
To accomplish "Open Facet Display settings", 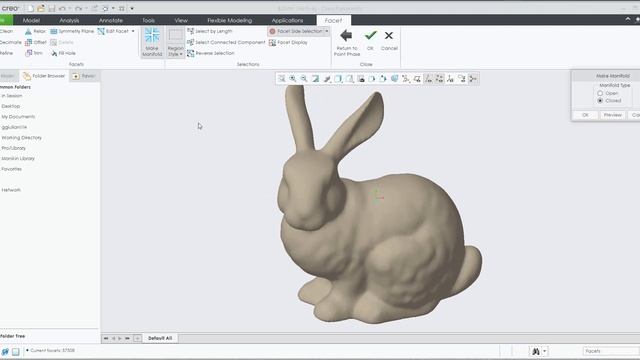I will (x=288, y=42).
